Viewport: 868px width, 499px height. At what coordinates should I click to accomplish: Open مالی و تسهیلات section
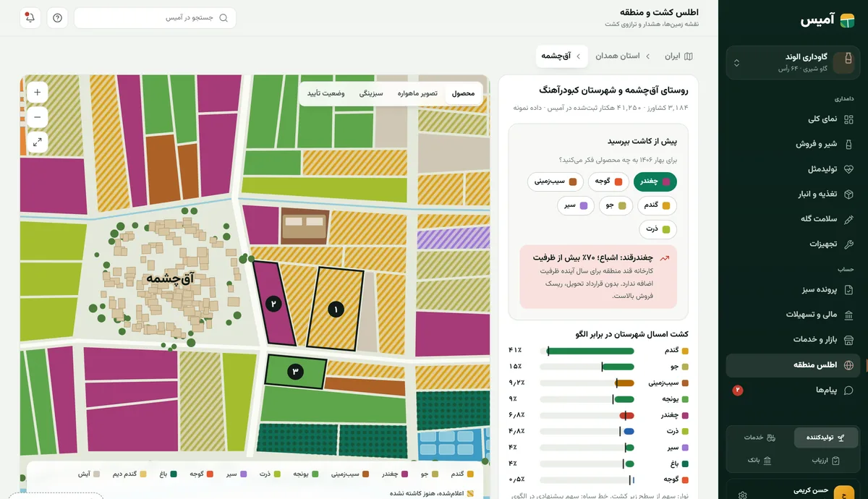[x=793, y=315]
